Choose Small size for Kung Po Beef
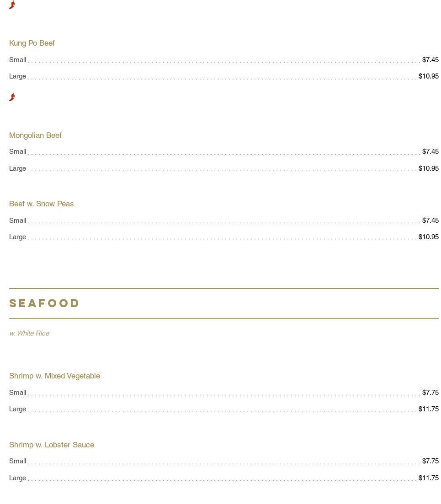 (x=18, y=60)
